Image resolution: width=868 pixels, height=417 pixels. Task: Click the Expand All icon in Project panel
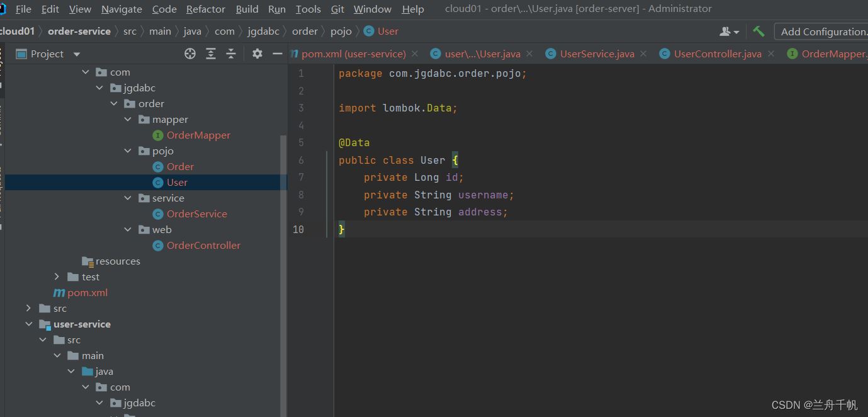point(211,54)
